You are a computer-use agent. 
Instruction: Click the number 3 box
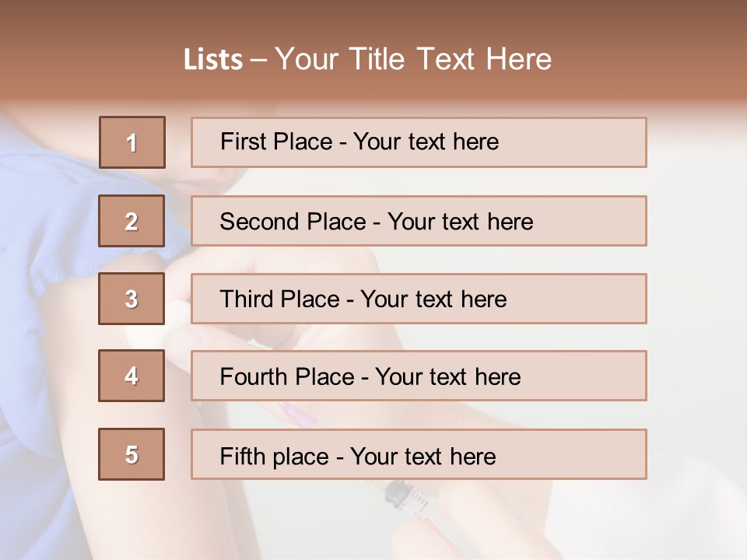tap(132, 299)
